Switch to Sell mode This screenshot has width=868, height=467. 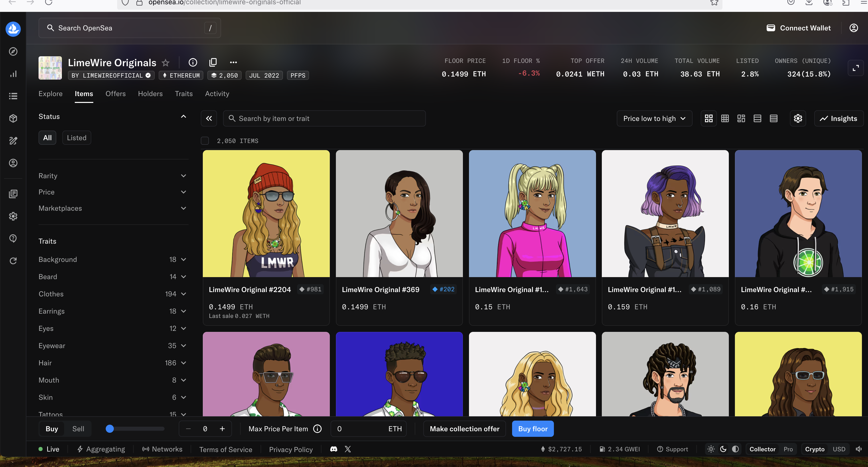coord(78,429)
